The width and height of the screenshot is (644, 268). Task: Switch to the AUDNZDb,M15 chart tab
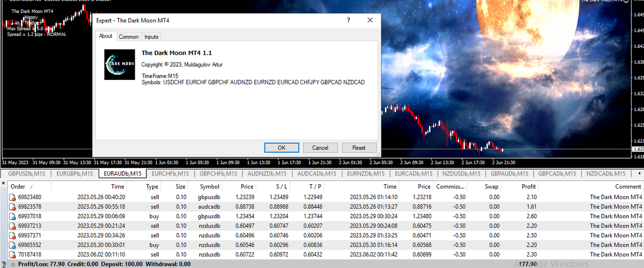click(267, 174)
